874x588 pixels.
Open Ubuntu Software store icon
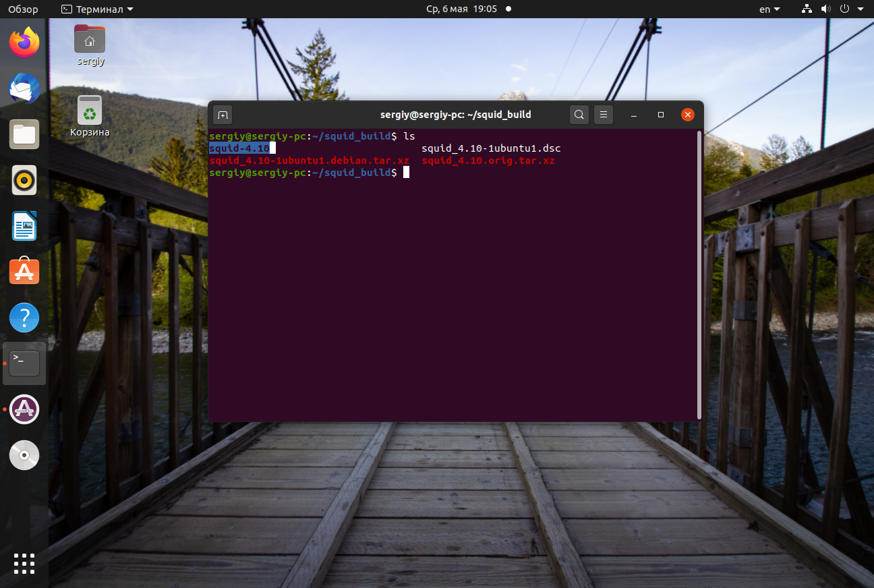coord(24,272)
